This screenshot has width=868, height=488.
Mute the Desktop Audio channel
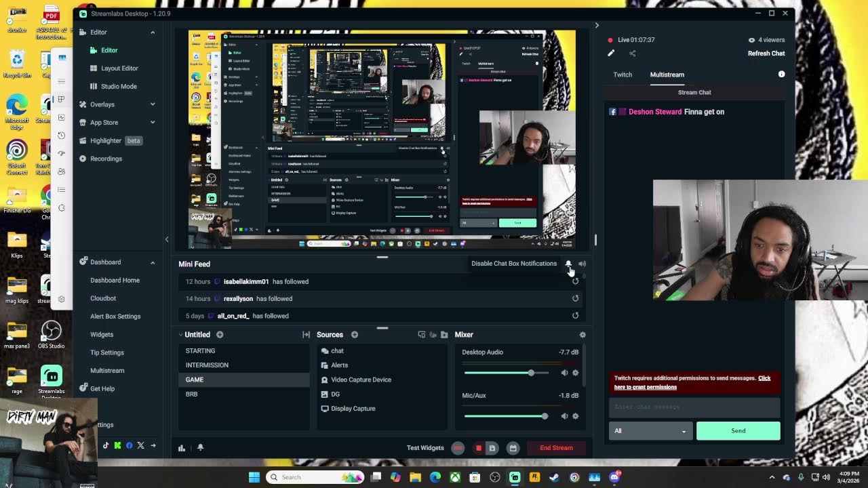564,373
